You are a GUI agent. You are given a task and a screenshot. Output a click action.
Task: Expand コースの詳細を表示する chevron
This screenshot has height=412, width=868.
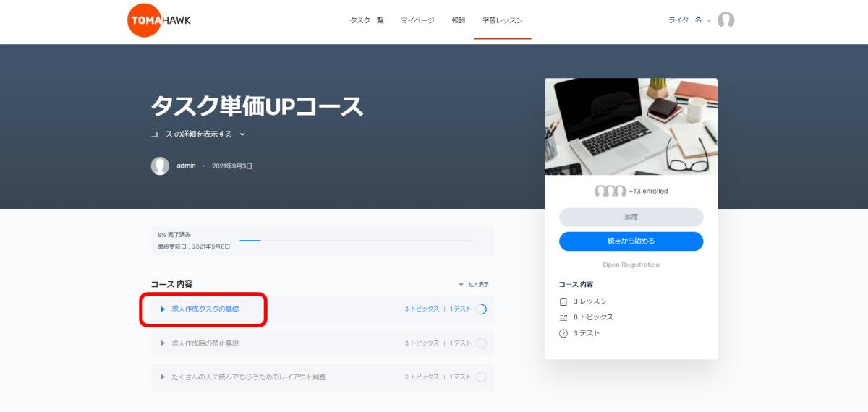242,134
